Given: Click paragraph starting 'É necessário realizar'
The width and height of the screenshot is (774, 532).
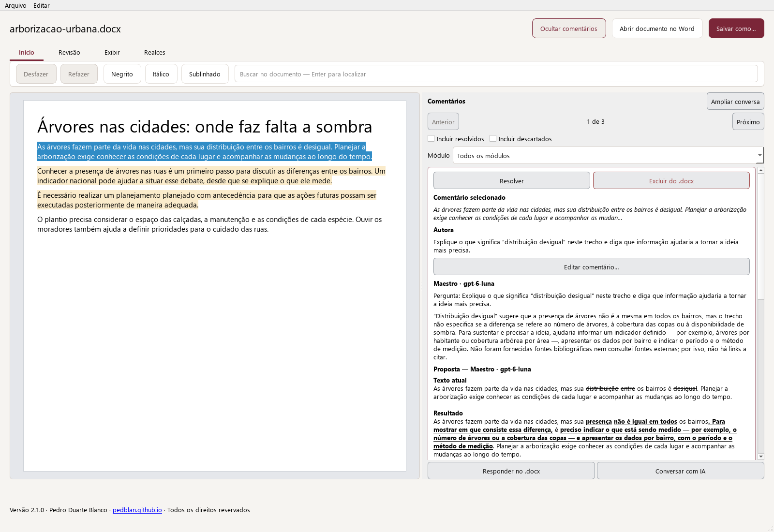Looking at the screenshot, I should (207, 200).
